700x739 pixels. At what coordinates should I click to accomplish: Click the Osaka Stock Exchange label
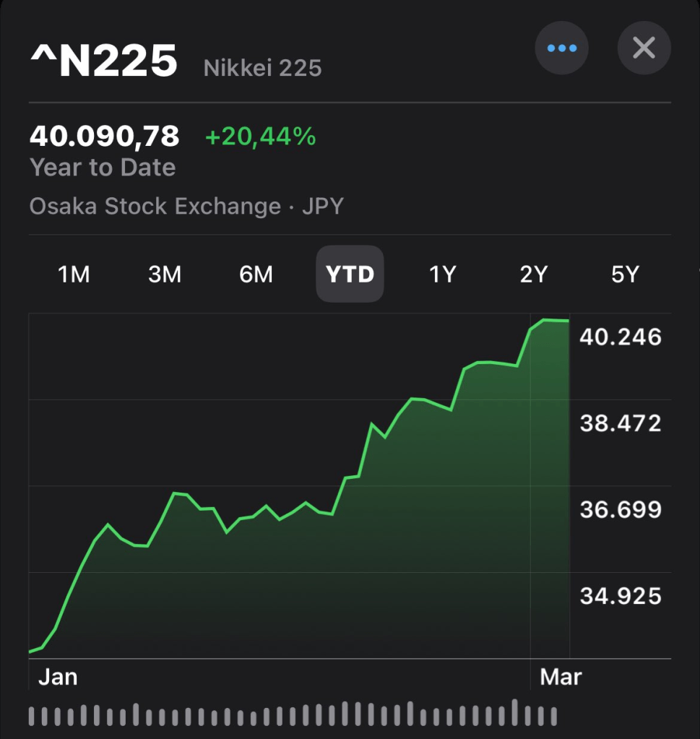[155, 207]
